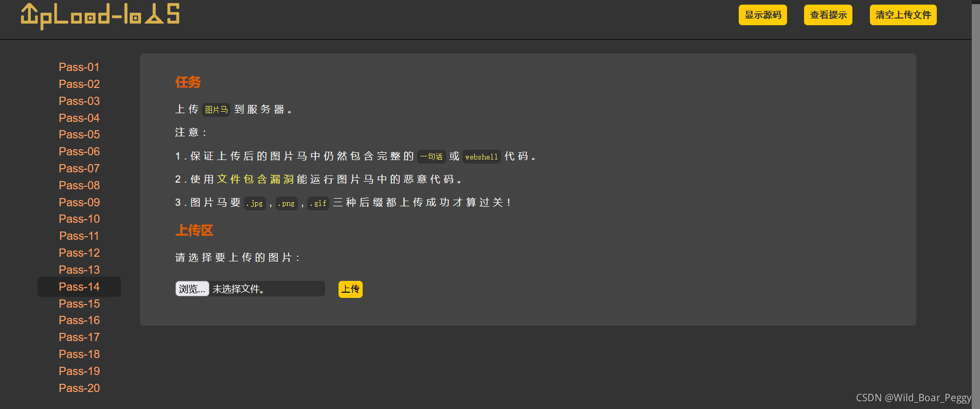Click the 请选择要上传的图片 label
Viewport: 980px width, 409px height.
[x=237, y=257]
